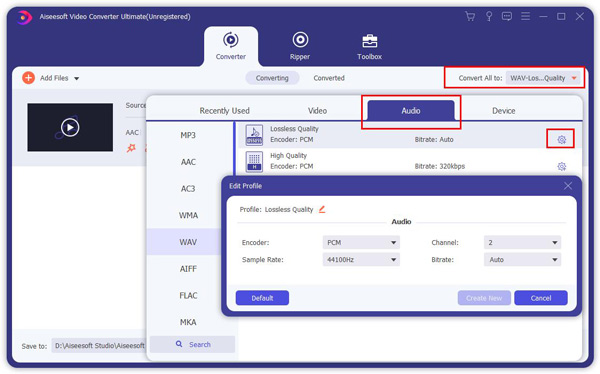Select WMA in the format list
Screen dimensions: 600x374
(188, 215)
